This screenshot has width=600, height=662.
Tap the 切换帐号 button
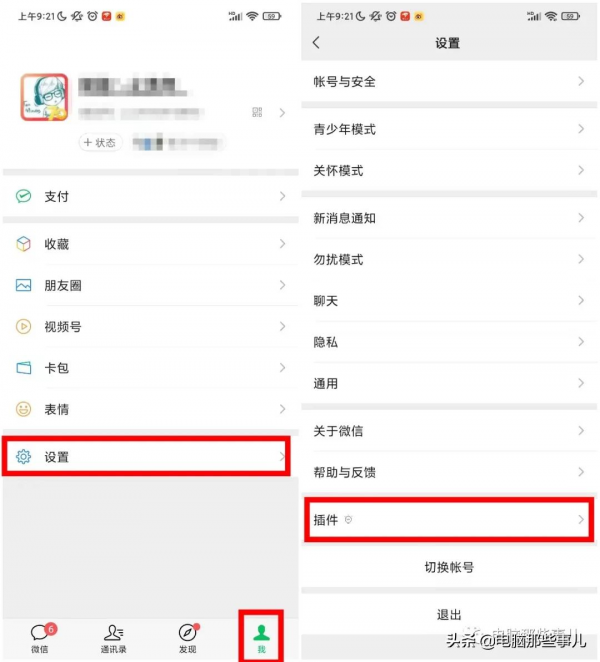[449, 567]
